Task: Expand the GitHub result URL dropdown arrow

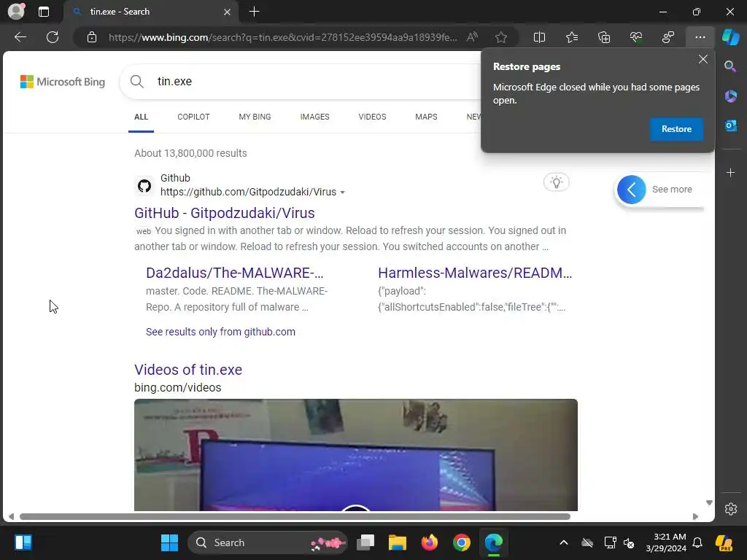Action: (343, 192)
